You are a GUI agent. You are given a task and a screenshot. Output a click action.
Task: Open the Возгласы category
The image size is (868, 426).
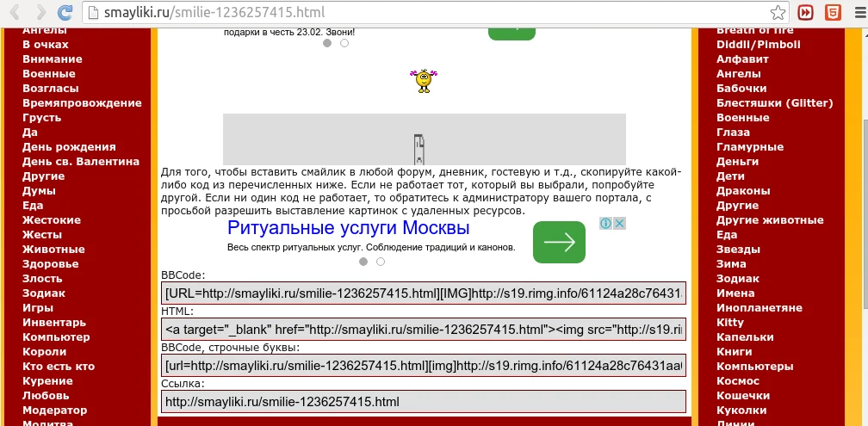click(x=50, y=89)
